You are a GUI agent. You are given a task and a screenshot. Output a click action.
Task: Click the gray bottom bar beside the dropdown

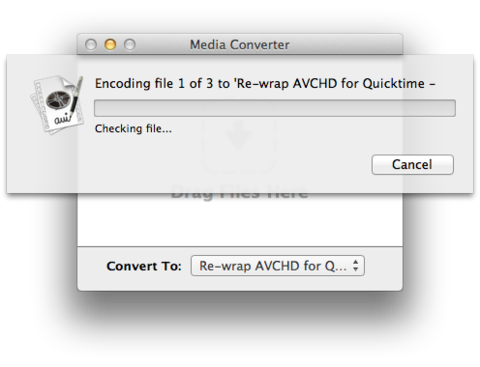coord(383,267)
